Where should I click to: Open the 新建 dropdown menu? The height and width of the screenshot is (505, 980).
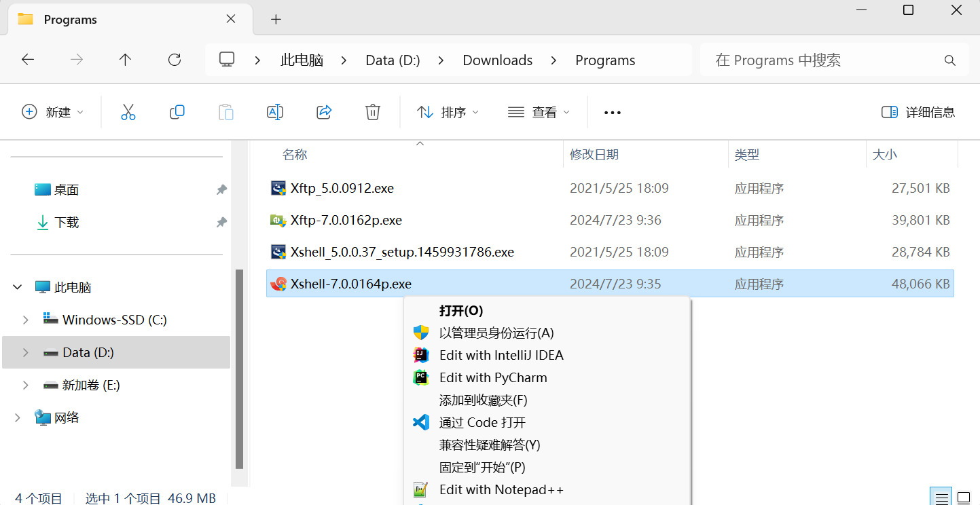[x=53, y=112]
